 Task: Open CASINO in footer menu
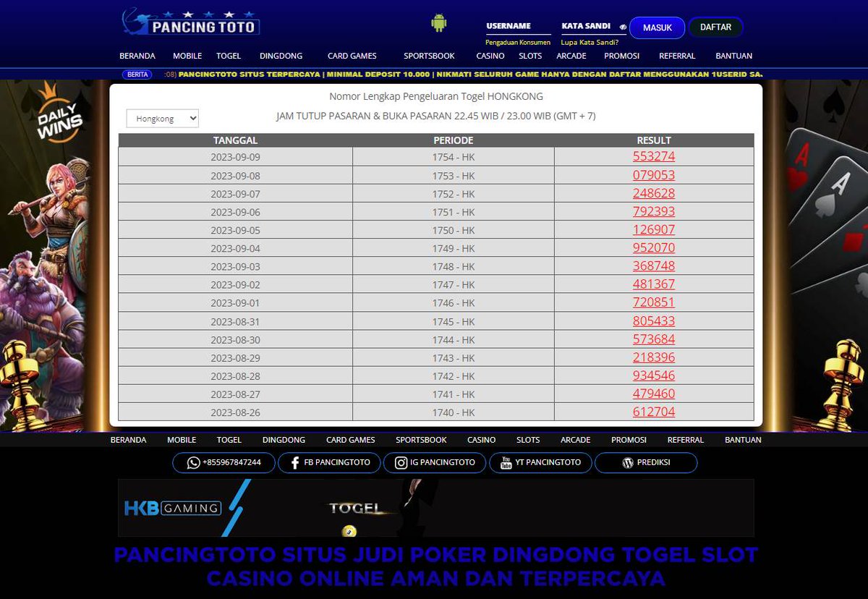[482, 440]
